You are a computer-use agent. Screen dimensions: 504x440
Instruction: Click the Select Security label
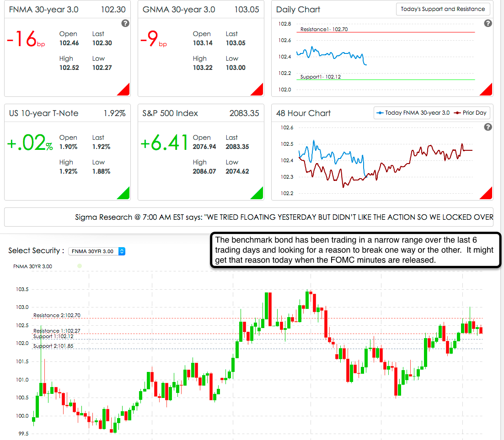click(x=36, y=251)
